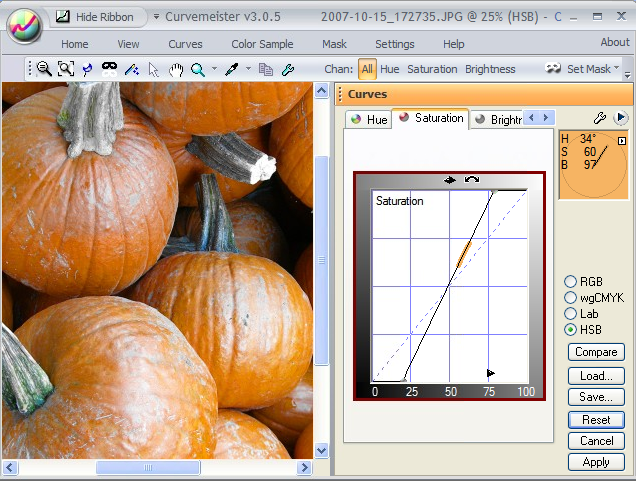Screen dimensions: 636x481
Task: Switch to the Brightness curve tab
Action: tap(498, 119)
